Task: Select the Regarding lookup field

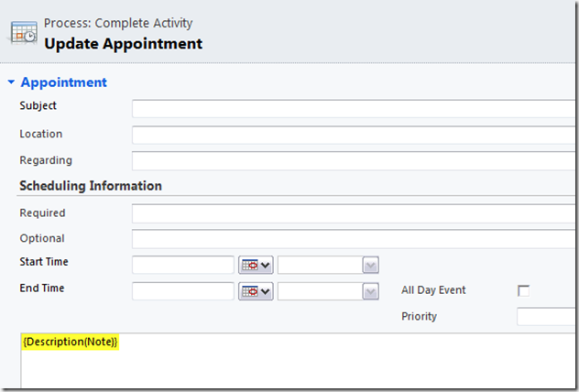Action: pyautogui.click(x=354, y=161)
